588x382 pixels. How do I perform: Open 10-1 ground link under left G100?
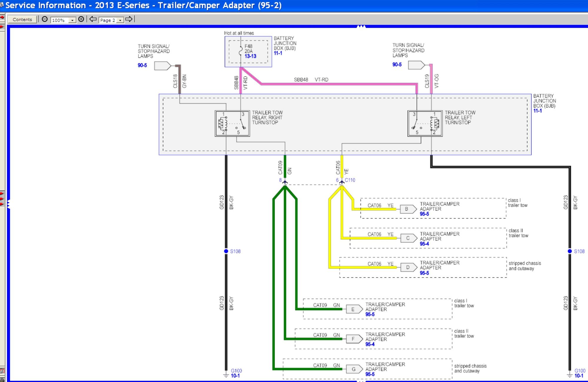point(235,376)
